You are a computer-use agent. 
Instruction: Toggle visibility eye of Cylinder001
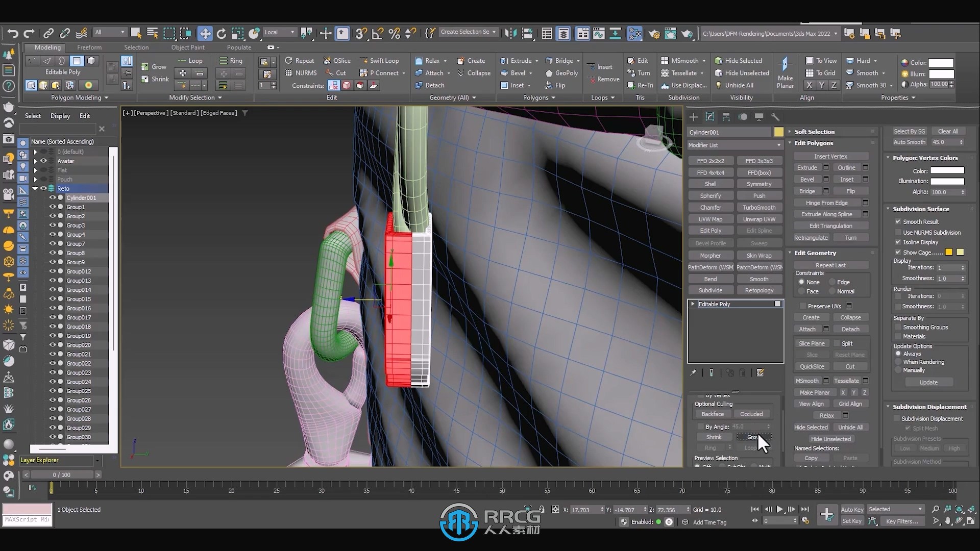[52, 198]
